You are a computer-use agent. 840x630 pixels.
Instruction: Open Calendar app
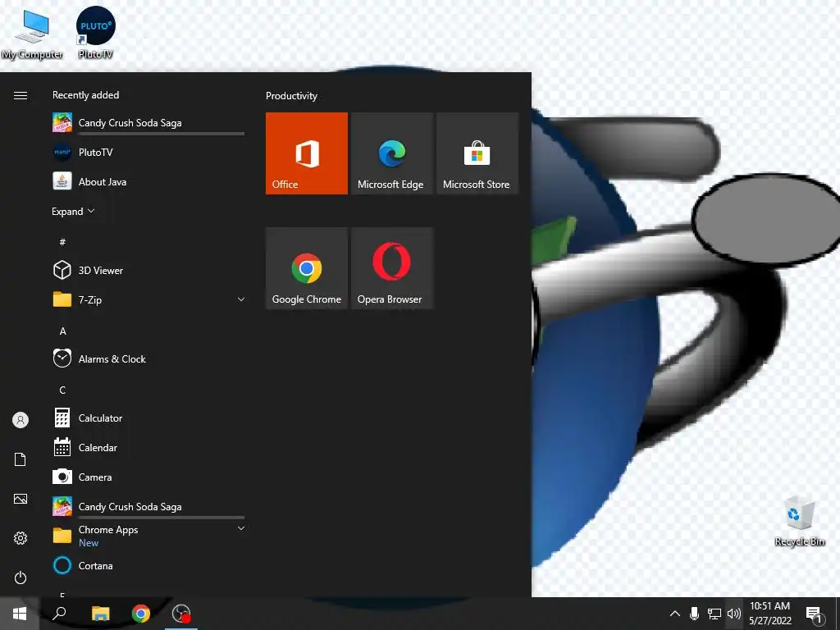pyautogui.click(x=148, y=447)
